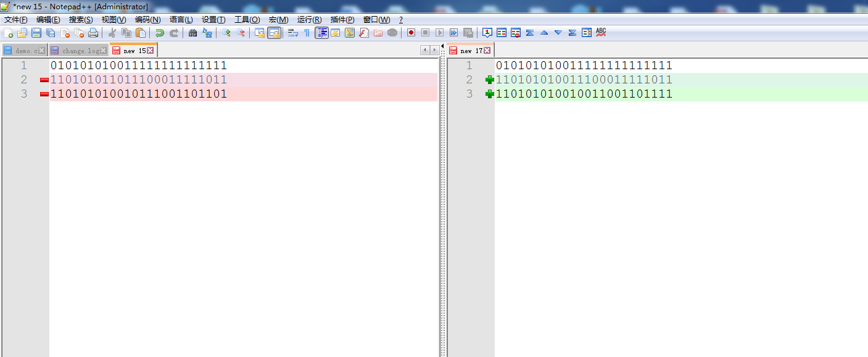The width and height of the screenshot is (868, 357).
Task: Go to previous difference up arrow
Action: 544,33
